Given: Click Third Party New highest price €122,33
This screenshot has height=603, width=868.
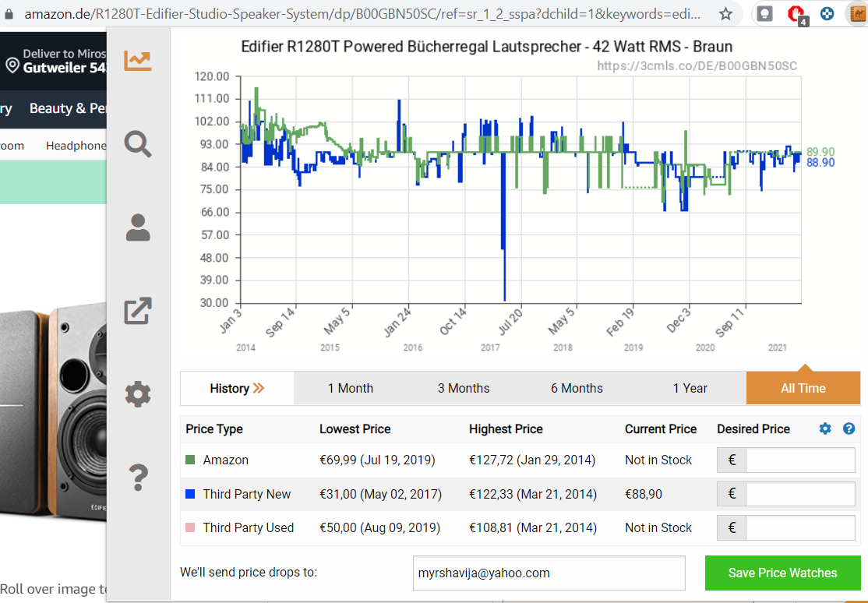Looking at the screenshot, I should pos(532,494).
